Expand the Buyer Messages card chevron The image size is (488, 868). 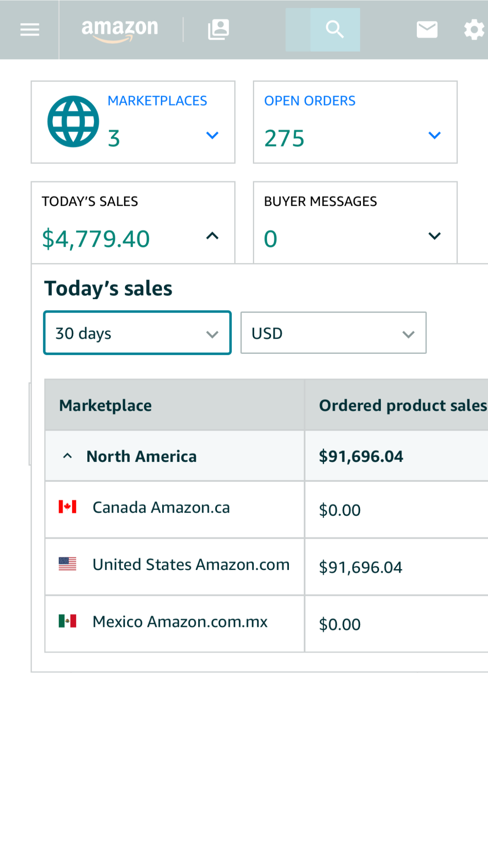click(435, 236)
